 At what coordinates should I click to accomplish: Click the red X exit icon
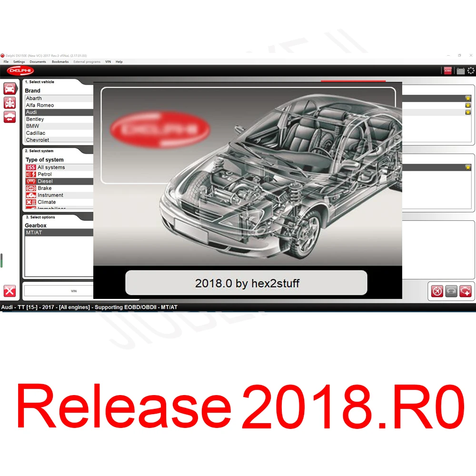(10, 291)
